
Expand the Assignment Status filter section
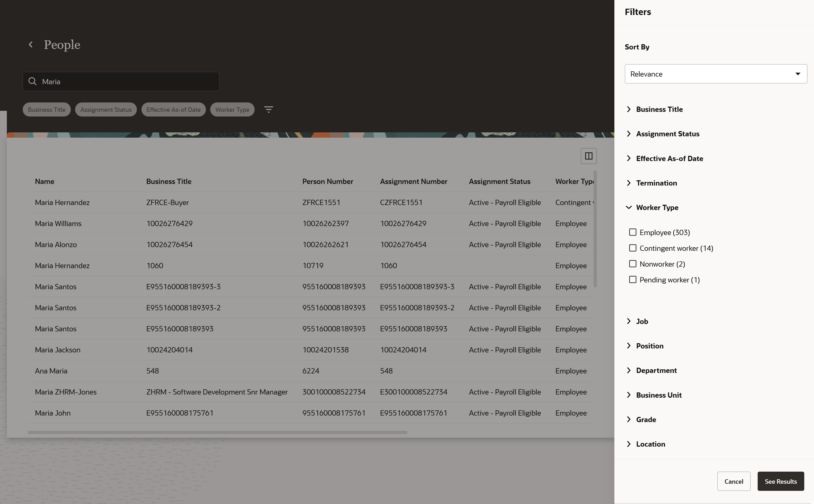(x=667, y=134)
